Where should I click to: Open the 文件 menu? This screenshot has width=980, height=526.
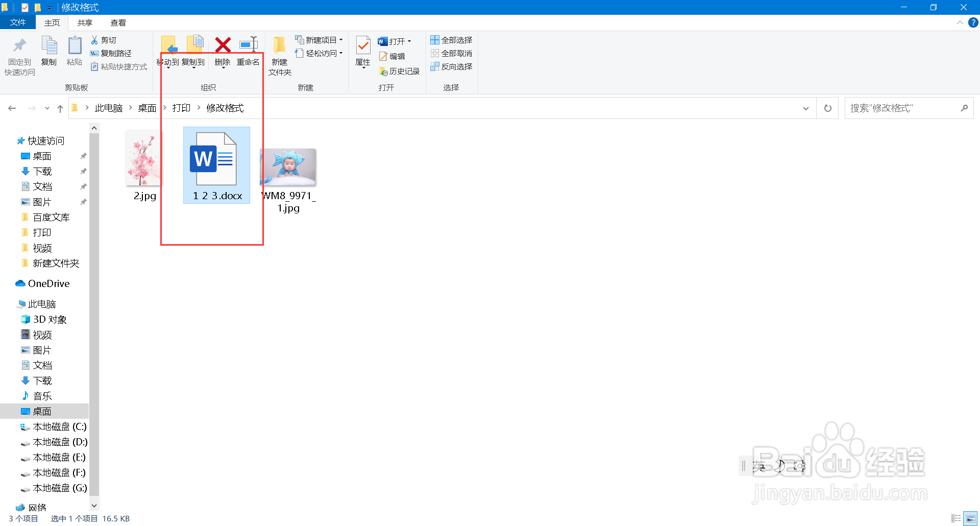point(18,22)
